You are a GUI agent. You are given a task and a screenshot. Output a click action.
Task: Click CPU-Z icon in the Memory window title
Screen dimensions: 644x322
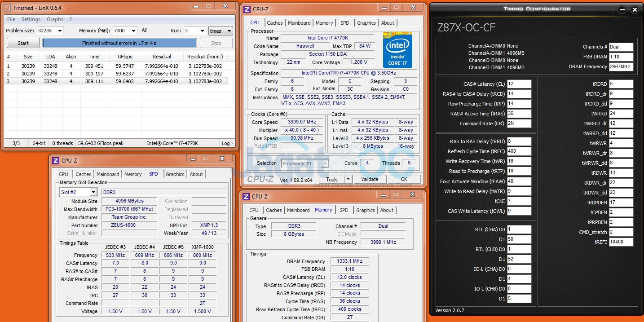[246, 196]
